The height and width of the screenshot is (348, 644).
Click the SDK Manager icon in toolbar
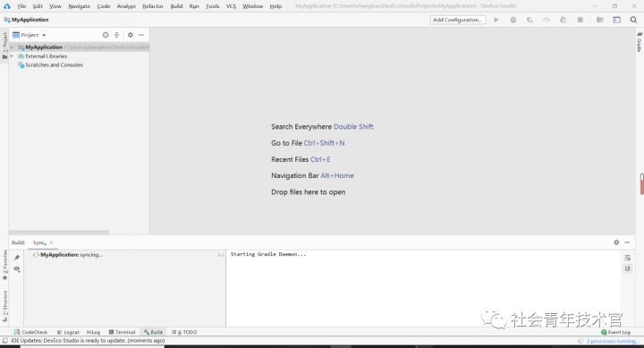(x=617, y=20)
